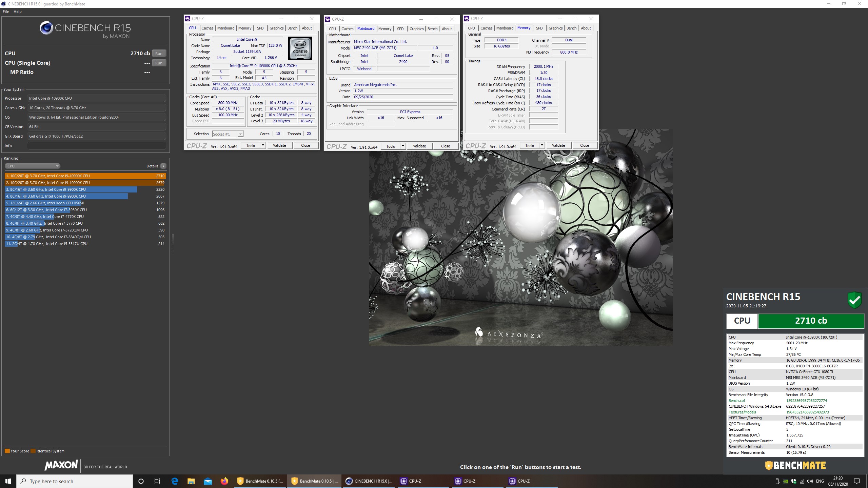Click the Cortana circle icon in taskbar
This screenshot has width=868, height=488.
click(x=141, y=481)
